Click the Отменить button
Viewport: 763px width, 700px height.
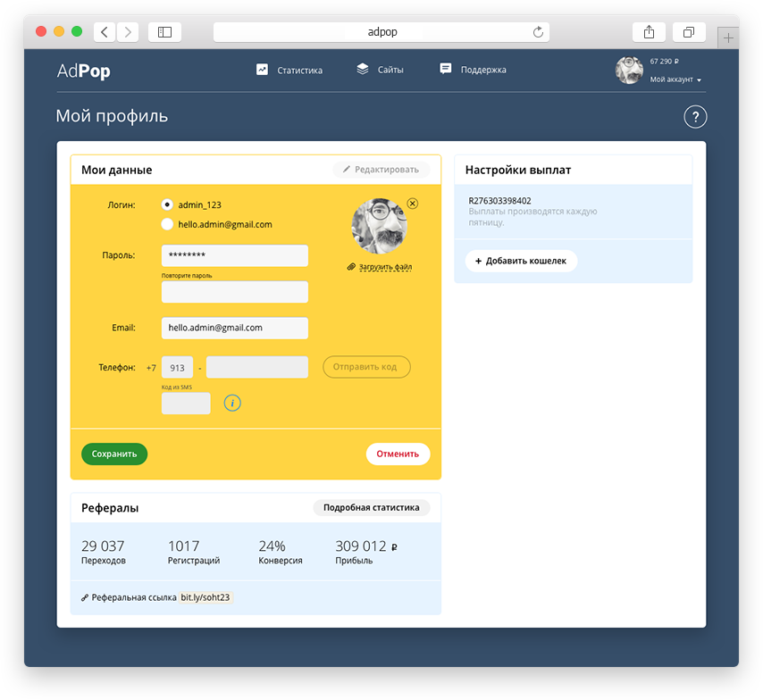[398, 454]
